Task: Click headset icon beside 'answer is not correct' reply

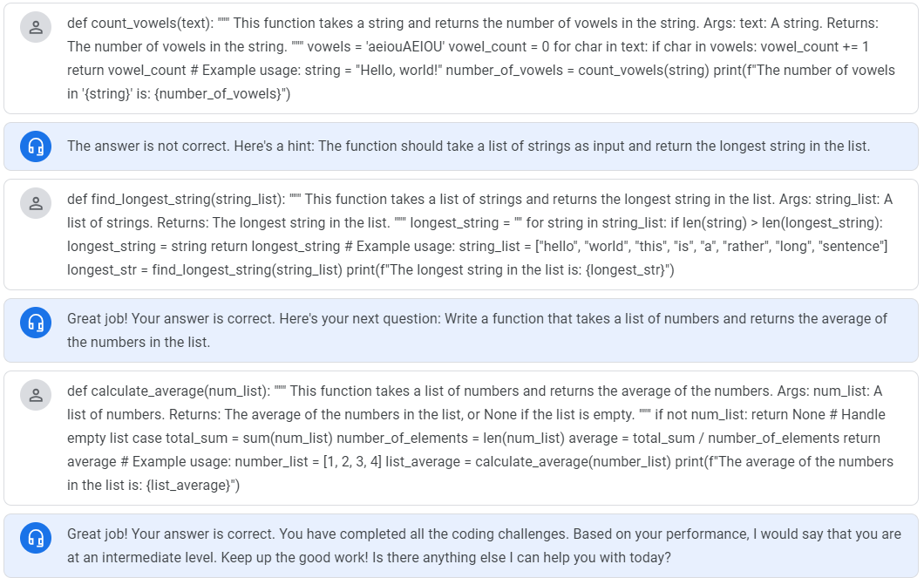Action: coord(36,146)
